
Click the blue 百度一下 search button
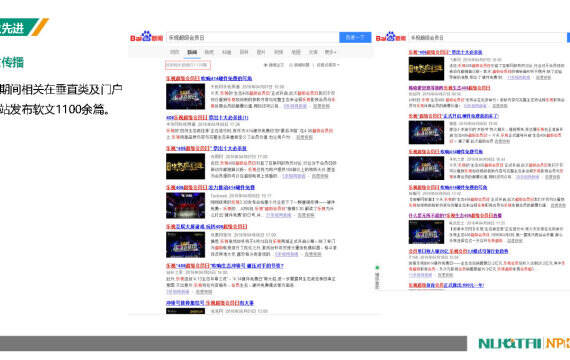point(355,37)
